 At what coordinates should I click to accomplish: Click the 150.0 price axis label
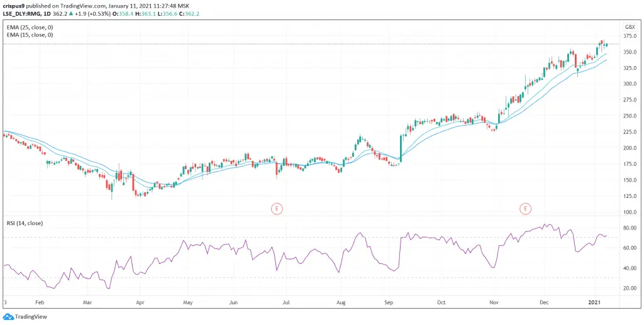[631, 180]
